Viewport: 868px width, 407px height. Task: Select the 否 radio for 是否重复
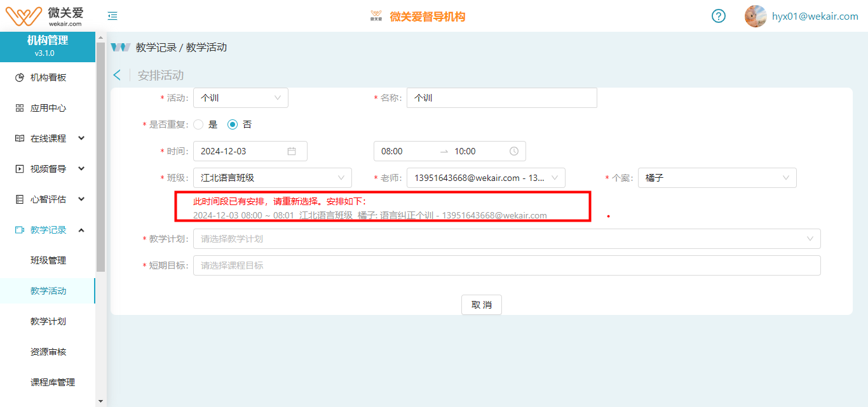pos(233,124)
